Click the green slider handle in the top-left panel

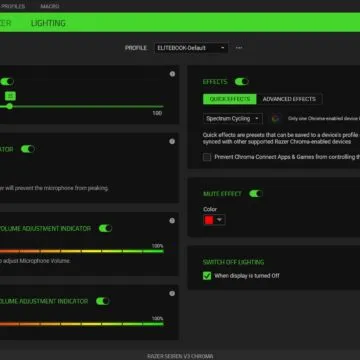(10, 106)
